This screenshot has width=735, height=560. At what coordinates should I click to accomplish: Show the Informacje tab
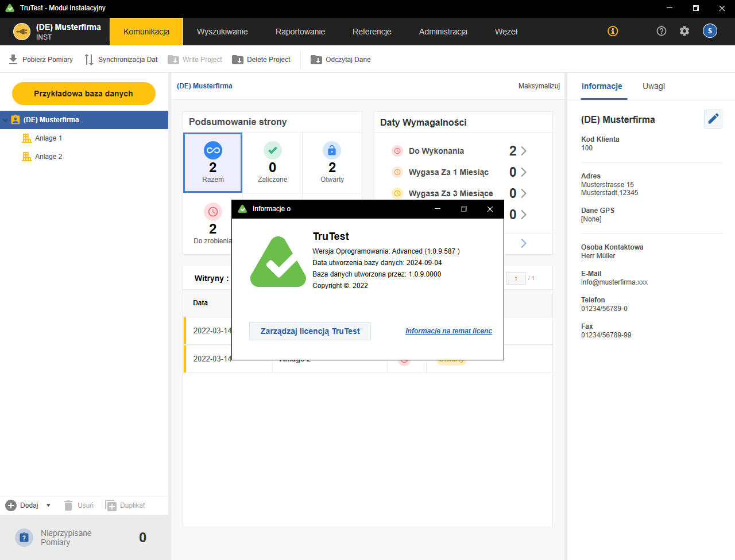(x=602, y=86)
